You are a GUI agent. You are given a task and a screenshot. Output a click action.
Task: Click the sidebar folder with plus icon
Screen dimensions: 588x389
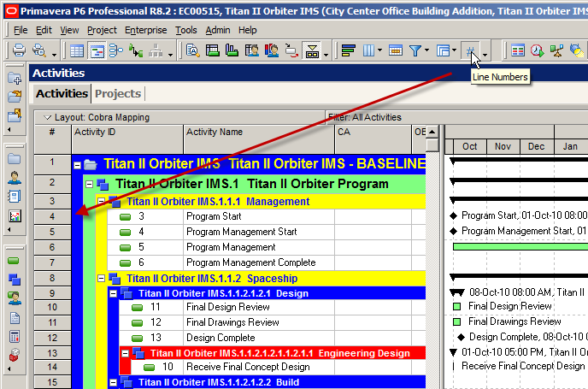(15, 79)
